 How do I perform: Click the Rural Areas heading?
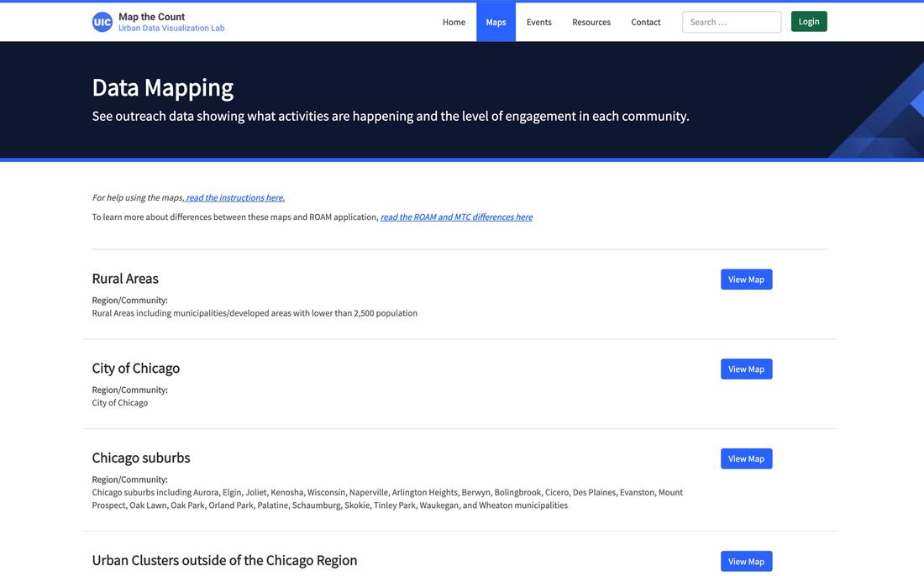(x=125, y=279)
